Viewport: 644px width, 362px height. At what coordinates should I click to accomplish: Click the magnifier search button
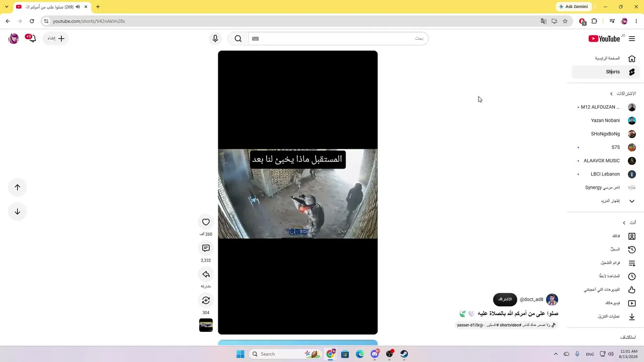238,39
